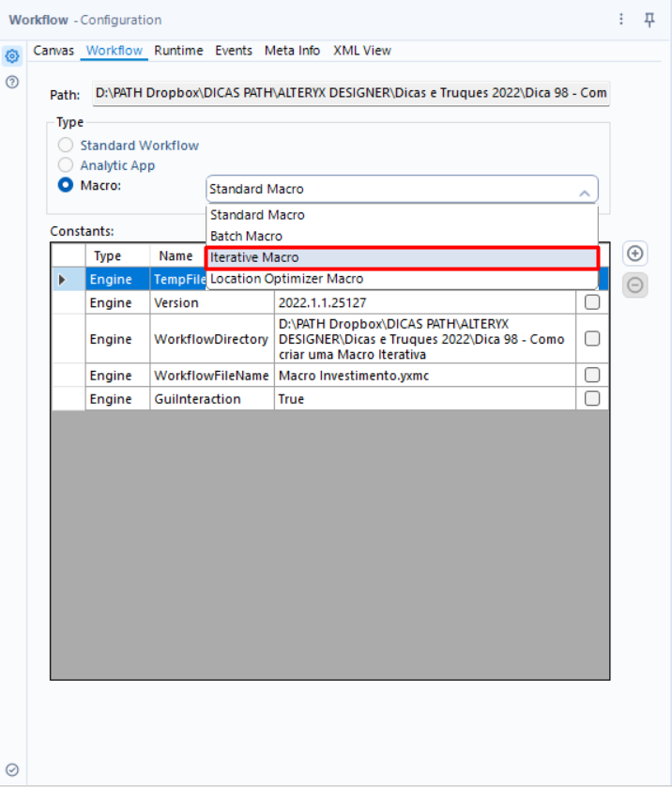Toggle checkbox in the WorkflowFileName row
Image resolution: width=672 pixels, height=787 pixels.
point(592,375)
